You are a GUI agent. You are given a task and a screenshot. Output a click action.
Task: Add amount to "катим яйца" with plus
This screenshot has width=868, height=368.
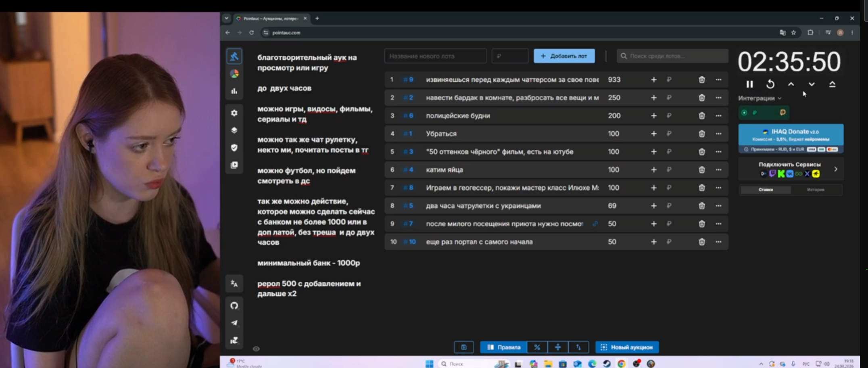[654, 170]
